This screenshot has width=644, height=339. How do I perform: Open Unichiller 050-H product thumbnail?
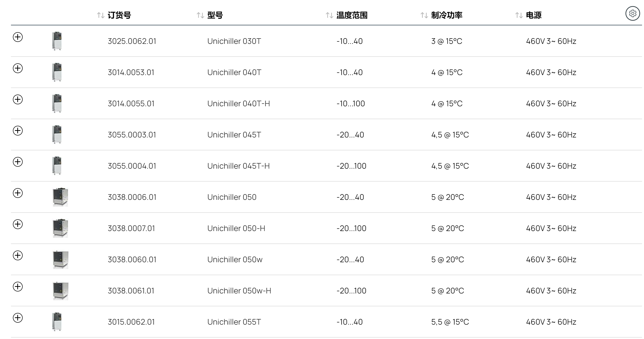coord(60,228)
